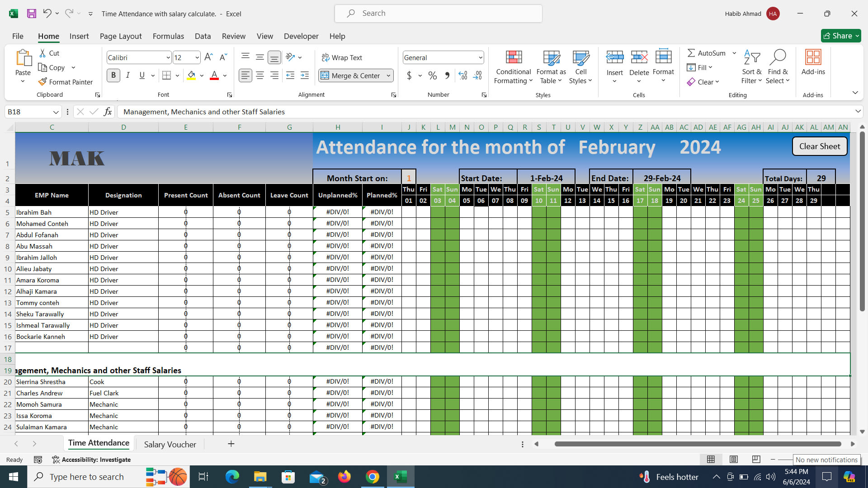This screenshot has width=868, height=488.
Task: Click the Copy button
Action: 52,67
